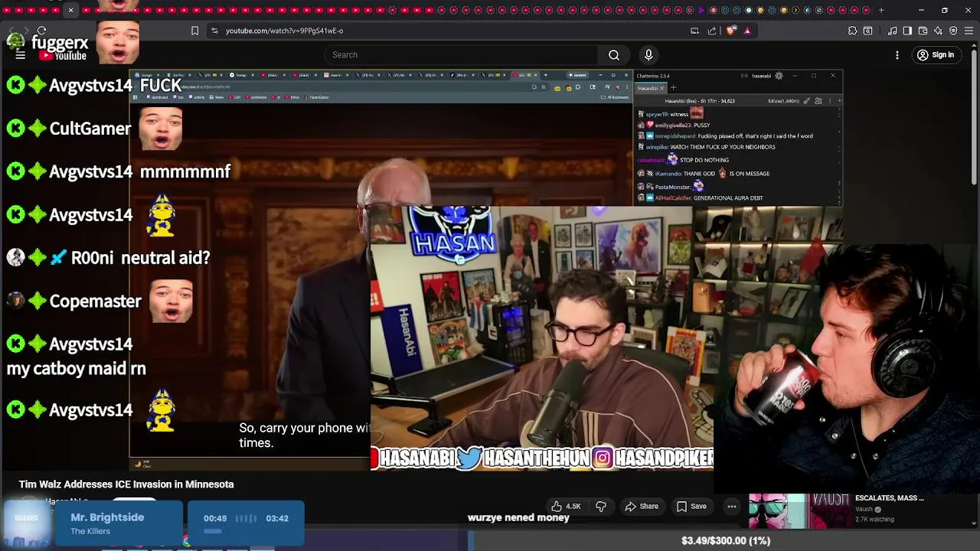This screenshot has height=551, width=980.
Task: Open browser main hamburger menu
Action: pyautogui.click(x=969, y=31)
